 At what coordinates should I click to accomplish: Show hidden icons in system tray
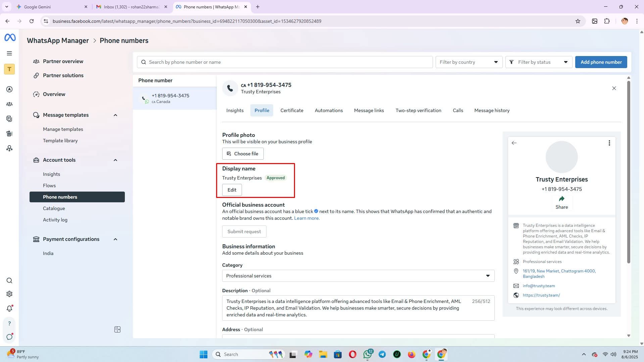click(584, 354)
